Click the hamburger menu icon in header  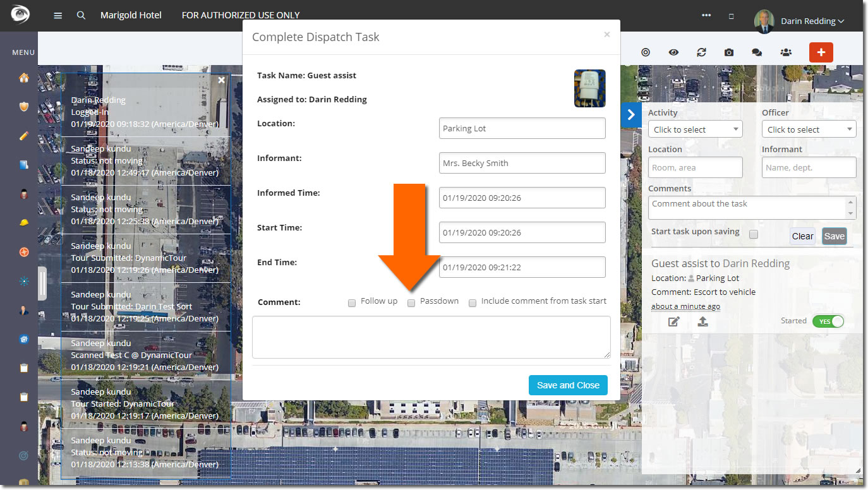pyautogui.click(x=58, y=15)
